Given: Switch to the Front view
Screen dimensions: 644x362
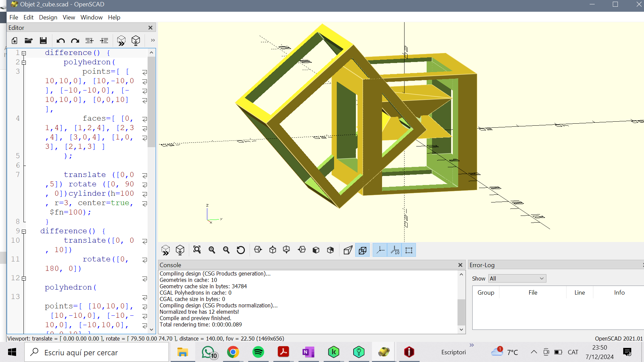Looking at the screenshot, I should pyautogui.click(x=316, y=250).
